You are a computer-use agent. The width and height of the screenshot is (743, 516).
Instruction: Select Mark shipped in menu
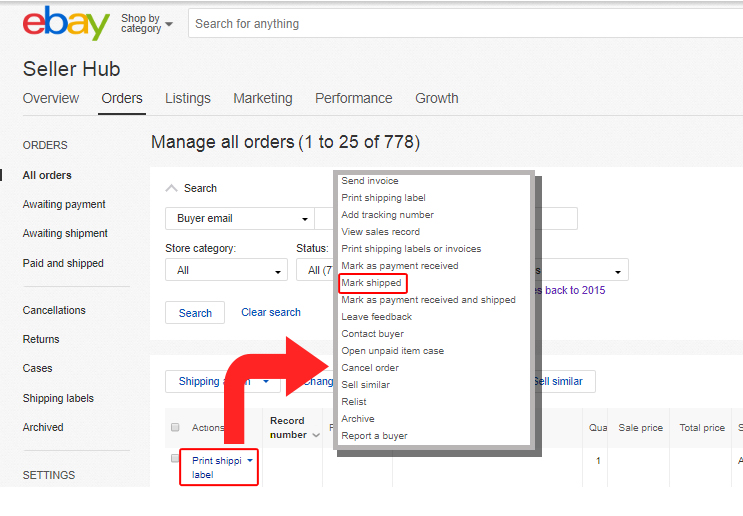372,283
